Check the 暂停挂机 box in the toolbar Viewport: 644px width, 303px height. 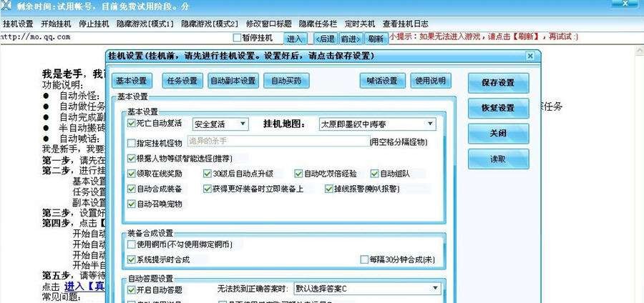[x=238, y=38]
